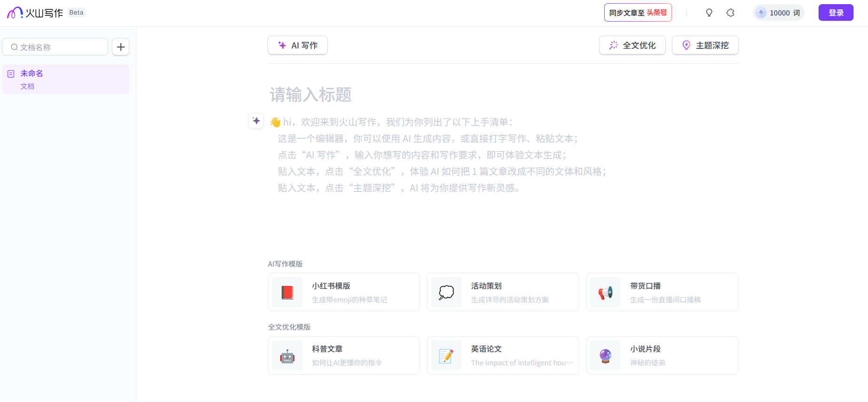Click the lightning bolt word-quota icon

tap(761, 13)
